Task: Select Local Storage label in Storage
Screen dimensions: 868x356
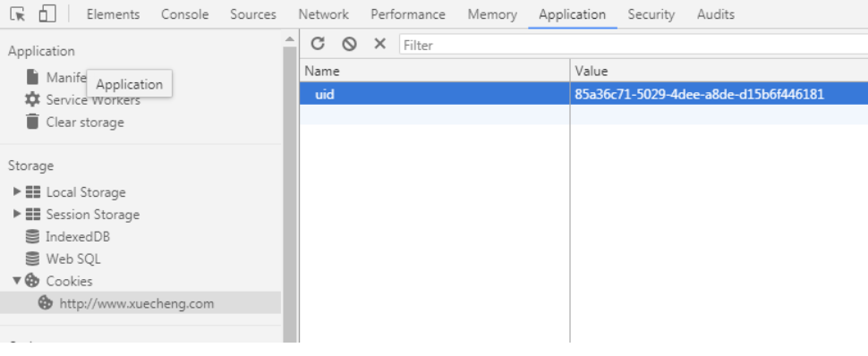Action: pyautogui.click(x=86, y=192)
